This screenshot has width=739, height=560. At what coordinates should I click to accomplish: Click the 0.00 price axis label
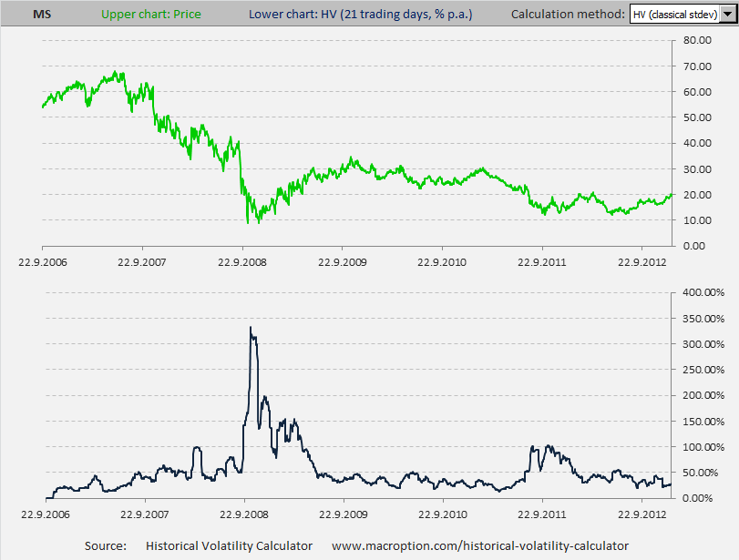click(x=694, y=246)
